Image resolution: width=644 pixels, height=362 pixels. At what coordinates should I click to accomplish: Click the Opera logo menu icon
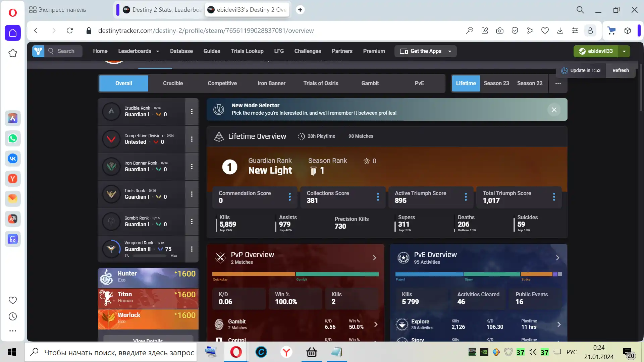(12, 13)
